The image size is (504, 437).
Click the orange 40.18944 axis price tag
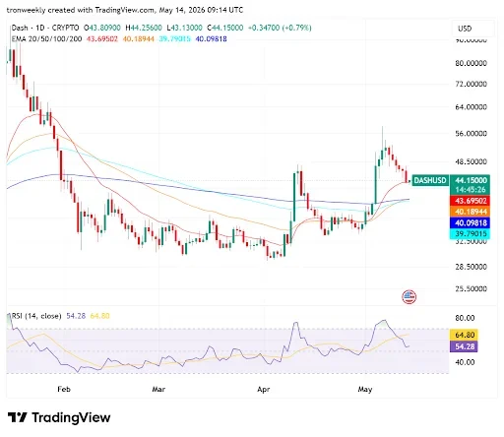point(471,212)
